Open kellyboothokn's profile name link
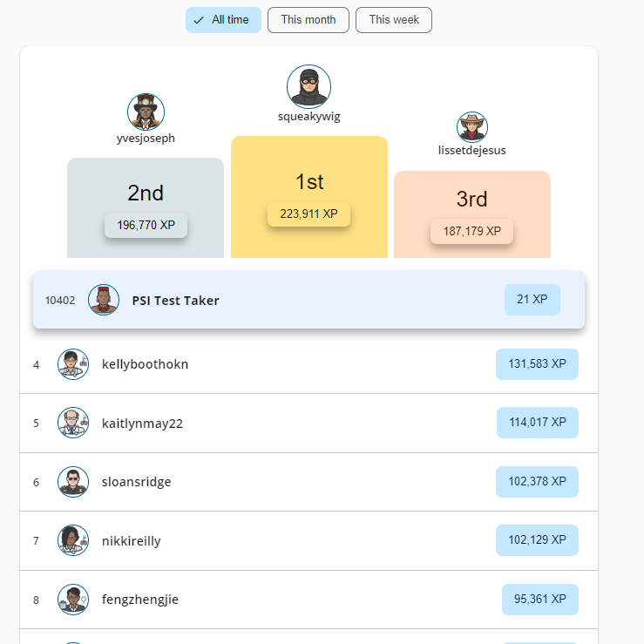Screen dimensions: 644x644 (x=145, y=364)
